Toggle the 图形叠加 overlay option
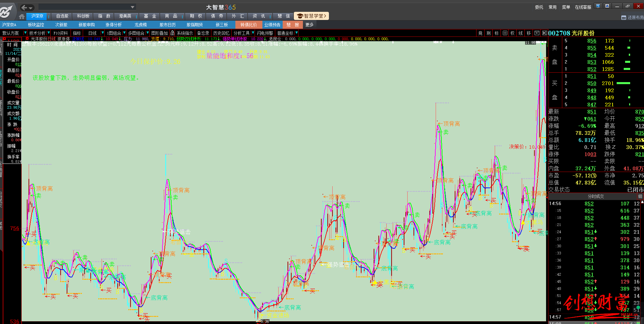 click(x=159, y=33)
